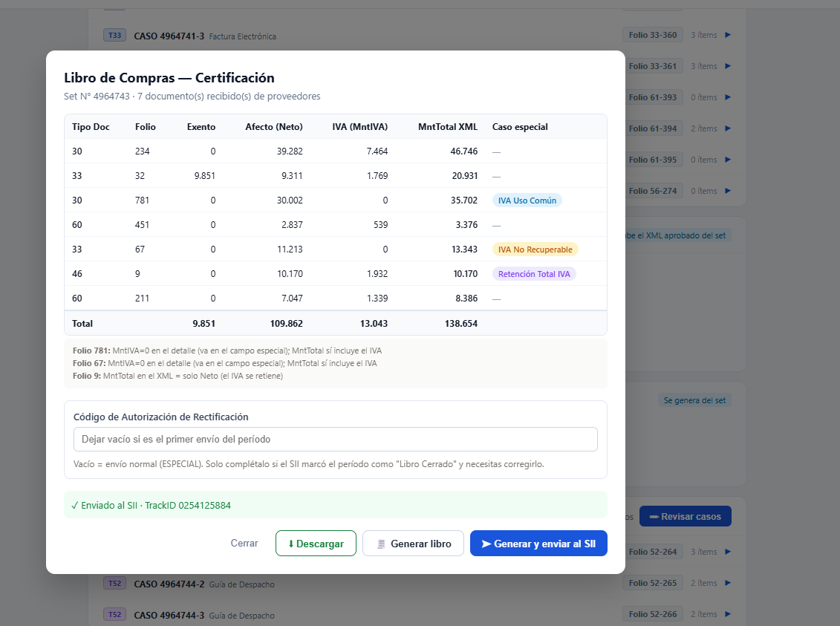The height and width of the screenshot is (626, 840).
Task: Click folio 451 cell
Action: point(142,225)
